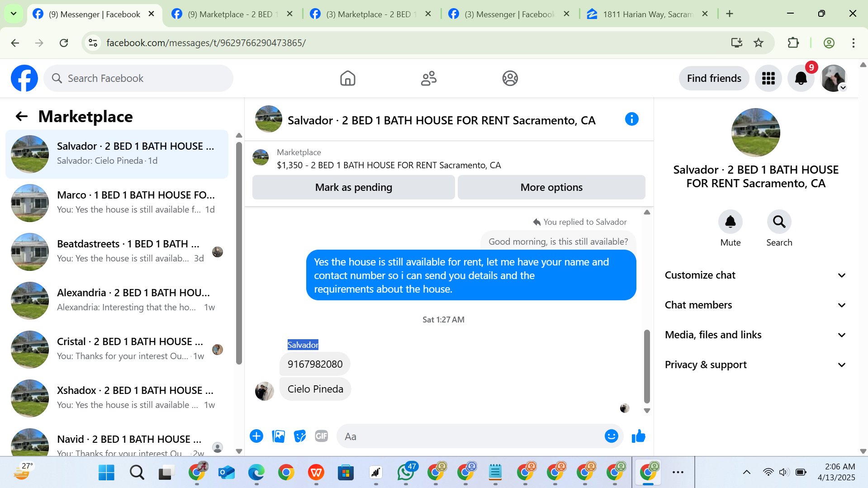Screen dimensions: 868x488
Task: Open Chrome three-dot menu
Action: point(853,43)
